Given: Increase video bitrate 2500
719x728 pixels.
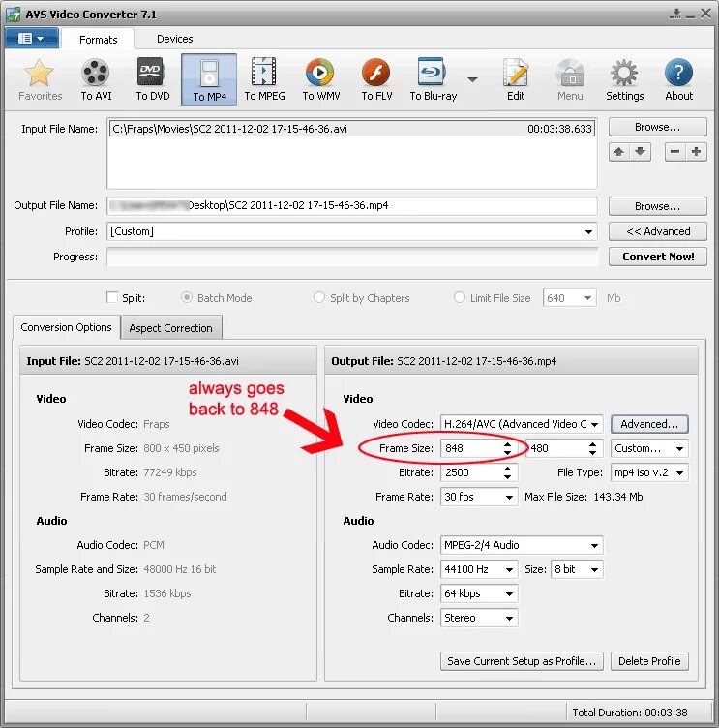Looking at the screenshot, I should 507,469.
